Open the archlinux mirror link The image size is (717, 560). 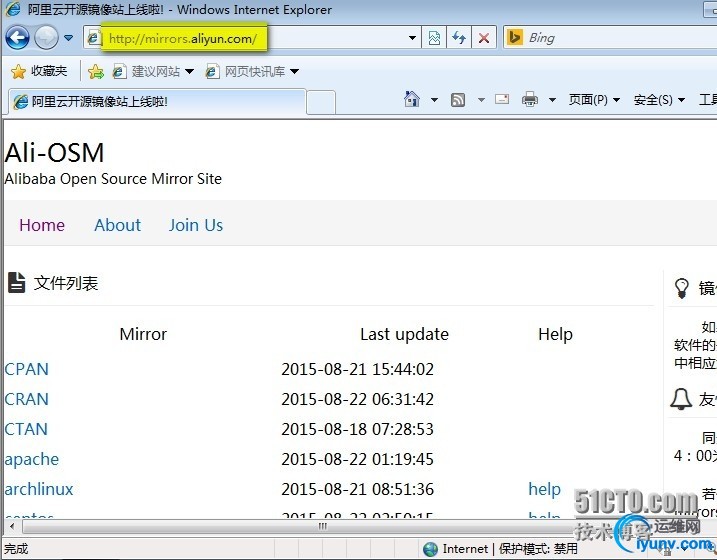pos(39,489)
